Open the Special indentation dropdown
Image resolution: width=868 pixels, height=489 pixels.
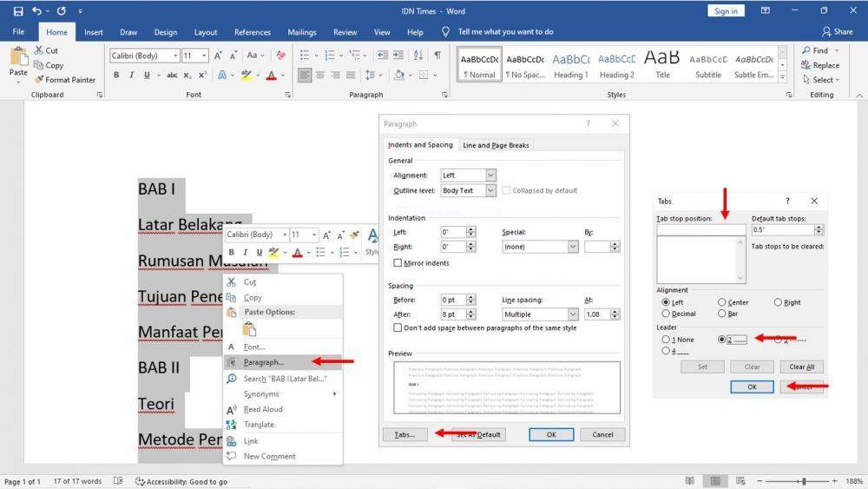coord(573,247)
